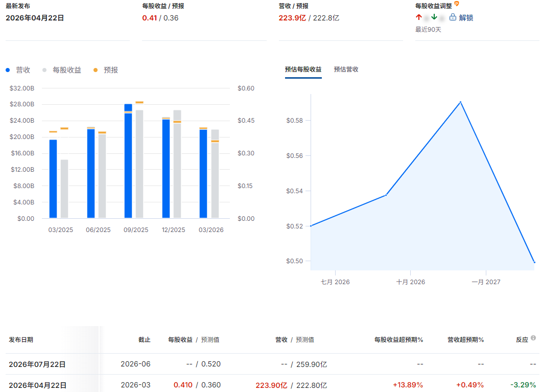Screen dimensions: 542x392
Task: Click the +13.89% EPS surprise value
Action: (408, 385)
